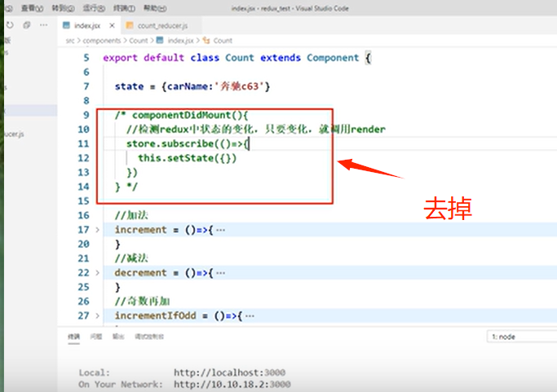Click the 'export' keyword on line 5
The width and height of the screenshot is (557, 392).
(x=120, y=58)
